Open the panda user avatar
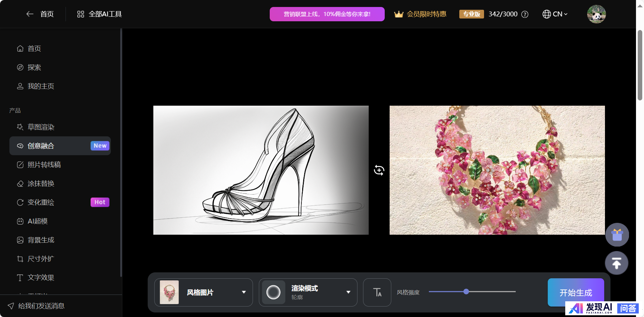The height and width of the screenshot is (317, 644). click(596, 14)
